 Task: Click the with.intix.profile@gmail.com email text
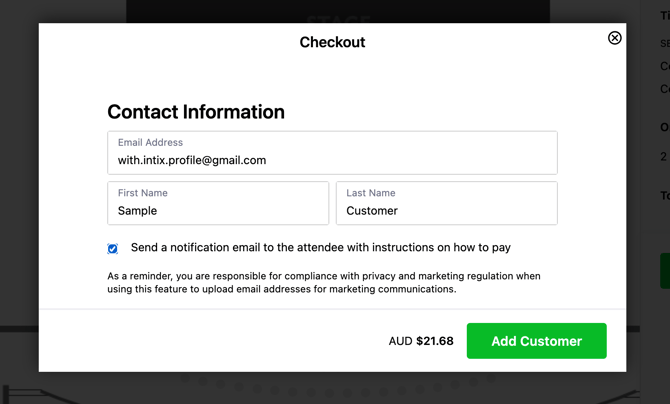pyautogui.click(x=192, y=160)
